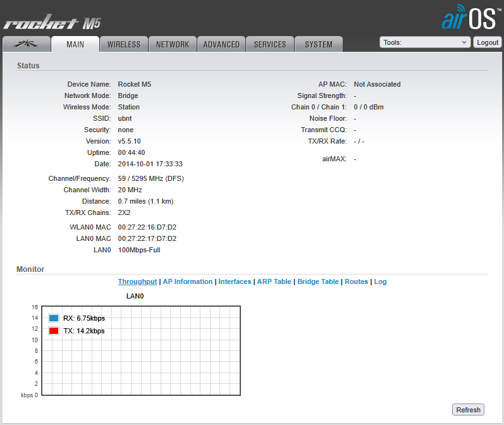Click the TX/RX Rate label
The height and width of the screenshot is (425, 504).
pos(327,141)
